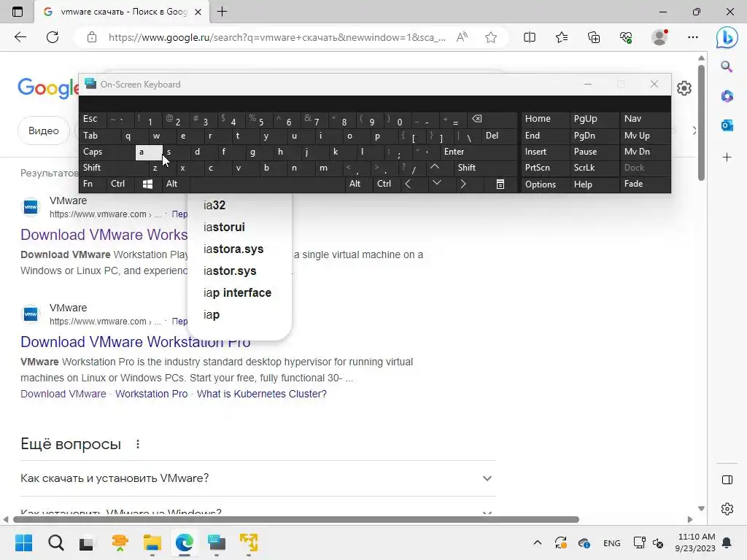Open a new tab with plus button
Viewport: 747px width, 560px height.
(222, 12)
